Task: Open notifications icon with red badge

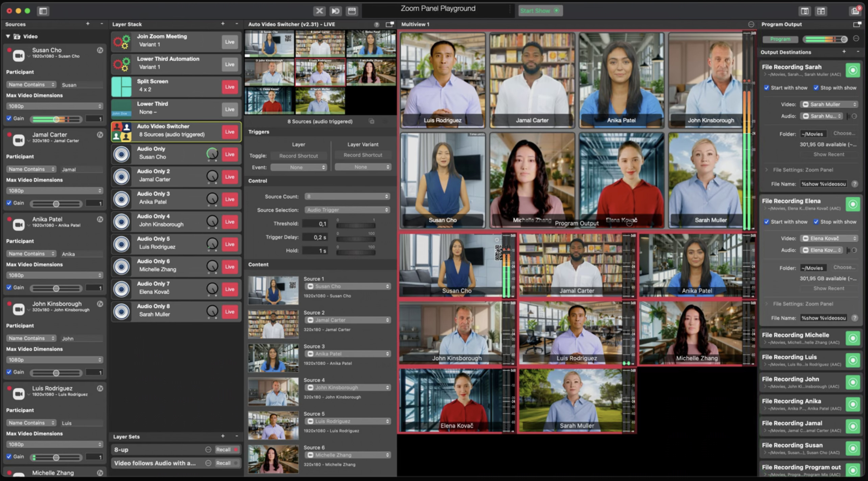Action: point(855,11)
